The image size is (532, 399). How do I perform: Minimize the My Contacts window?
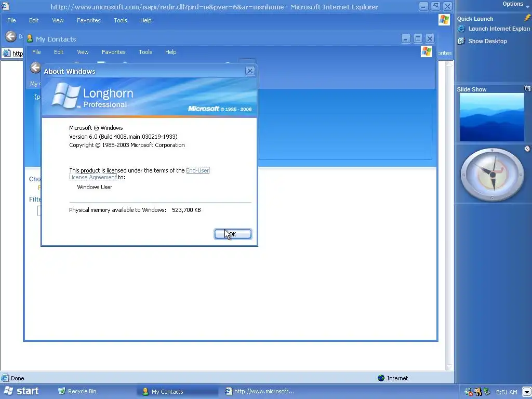pos(406,38)
